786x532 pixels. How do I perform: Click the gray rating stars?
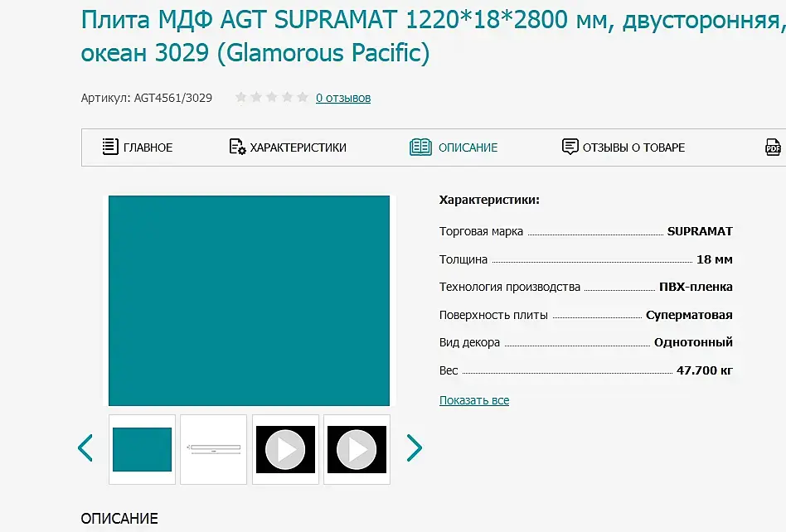272,97
